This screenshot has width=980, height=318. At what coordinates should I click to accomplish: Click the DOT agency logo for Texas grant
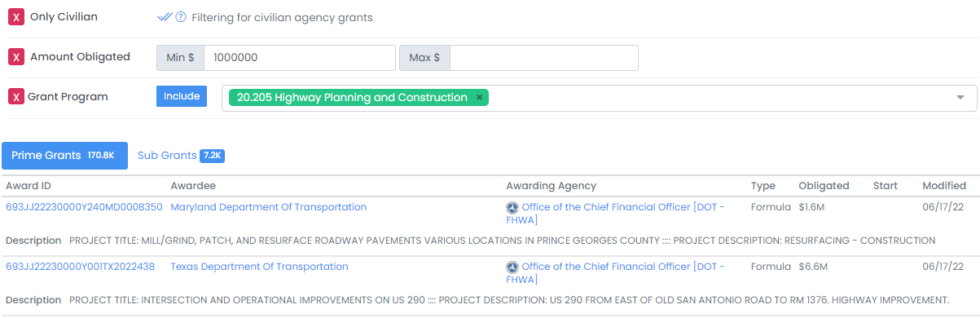[512, 267]
